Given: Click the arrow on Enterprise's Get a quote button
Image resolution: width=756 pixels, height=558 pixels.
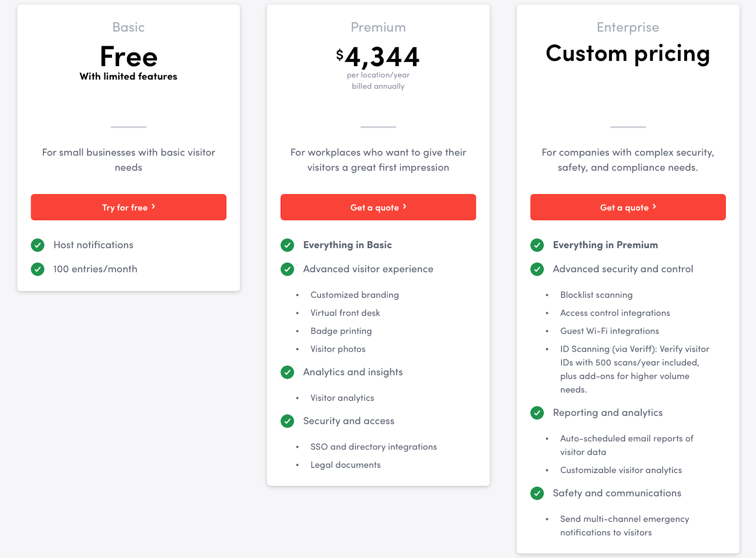Looking at the screenshot, I should 654,206.
